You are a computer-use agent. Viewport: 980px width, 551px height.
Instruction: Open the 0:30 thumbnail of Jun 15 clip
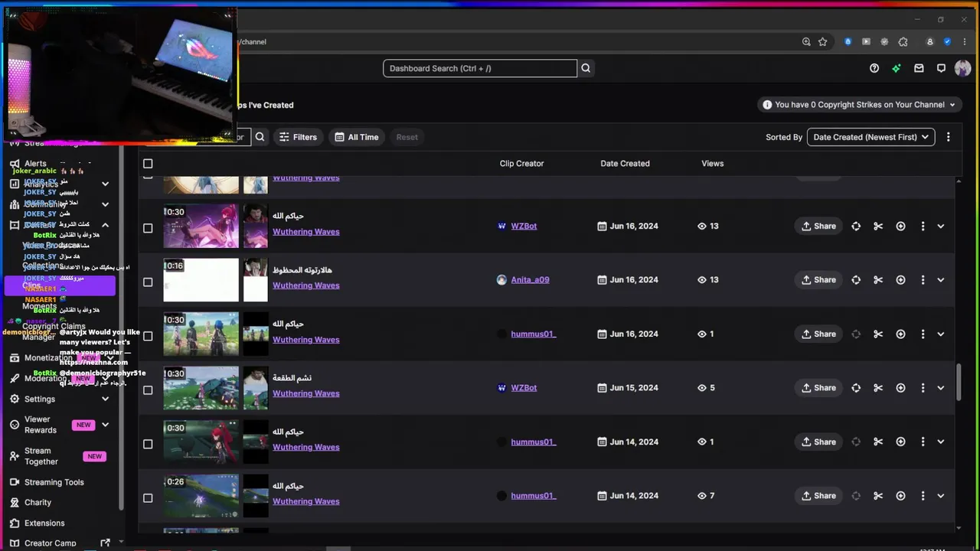click(x=201, y=388)
